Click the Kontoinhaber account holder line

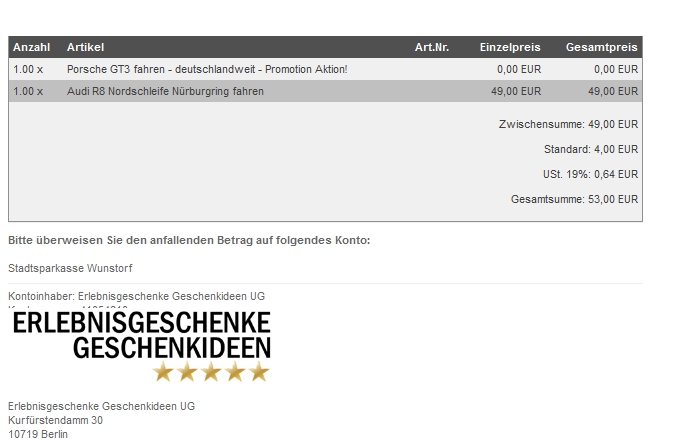pyautogui.click(x=136, y=296)
